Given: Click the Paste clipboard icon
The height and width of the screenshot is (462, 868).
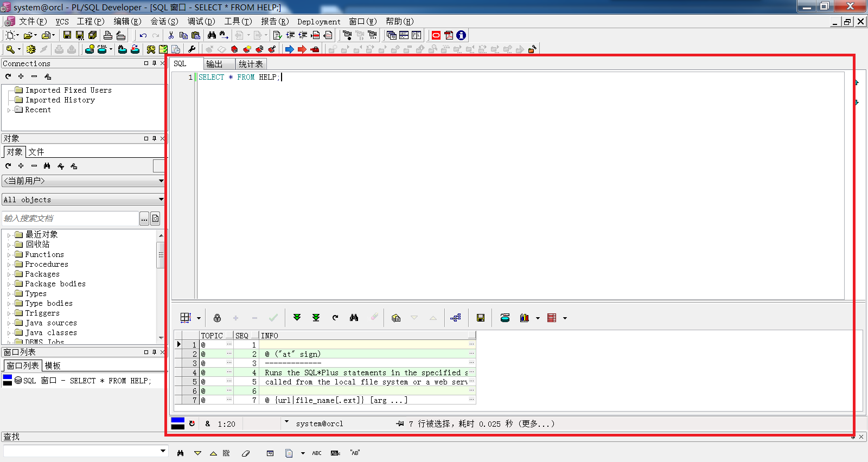Looking at the screenshot, I should tap(196, 35).
